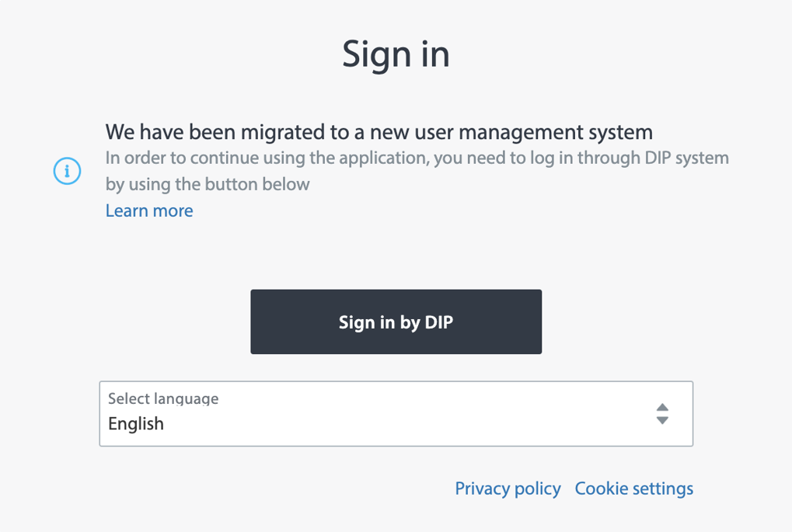Open the Learn more link
The height and width of the screenshot is (532, 792).
tap(149, 210)
